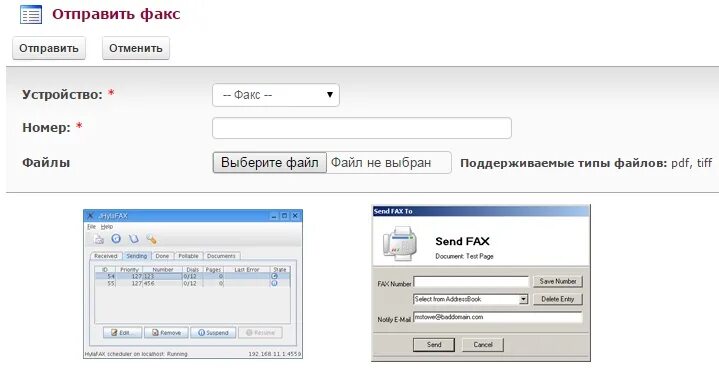Switch to the Pollable tab
This screenshot has height=377, width=719.
point(188,256)
